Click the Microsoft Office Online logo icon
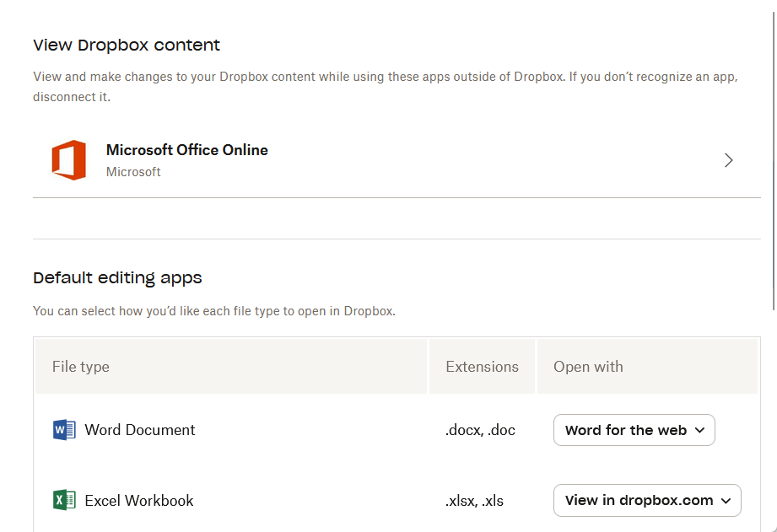This screenshot has width=777, height=532. click(x=69, y=160)
